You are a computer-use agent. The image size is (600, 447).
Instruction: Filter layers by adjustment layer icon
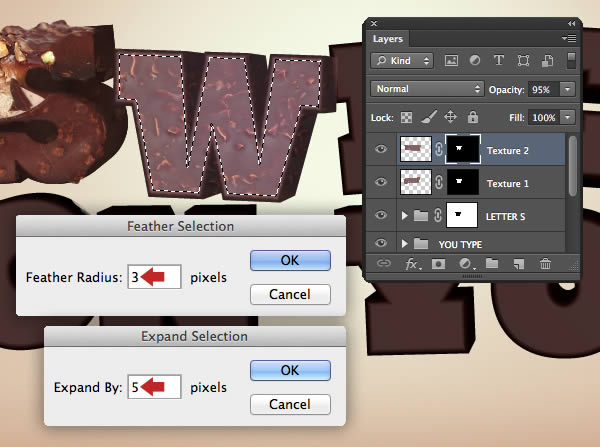tap(474, 60)
